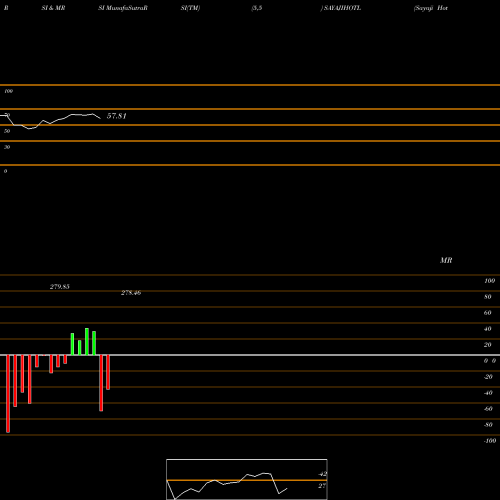This screenshot has width=500, height=500.
Task: Click the 60 label on right MR axis
Action: tap(487, 313)
